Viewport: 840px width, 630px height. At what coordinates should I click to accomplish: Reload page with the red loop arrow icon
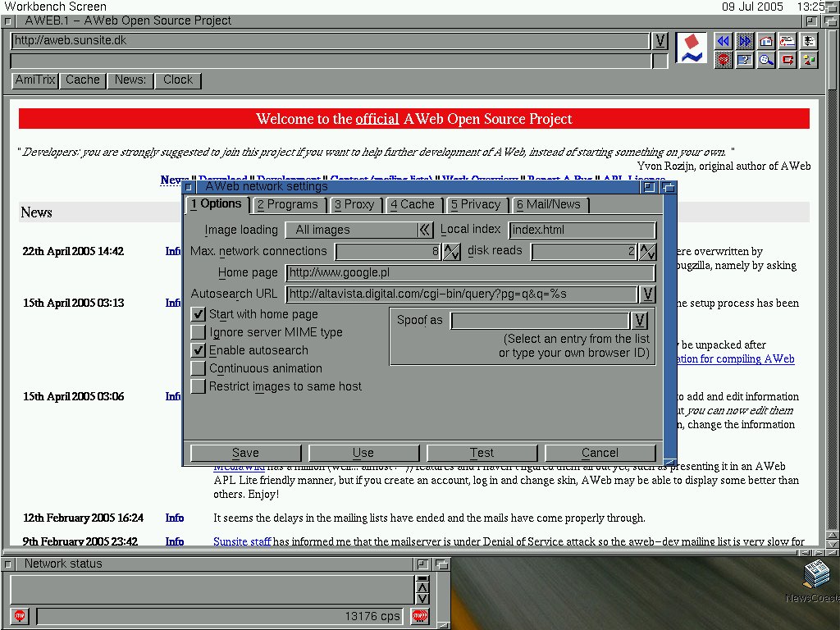[x=787, y=59]
